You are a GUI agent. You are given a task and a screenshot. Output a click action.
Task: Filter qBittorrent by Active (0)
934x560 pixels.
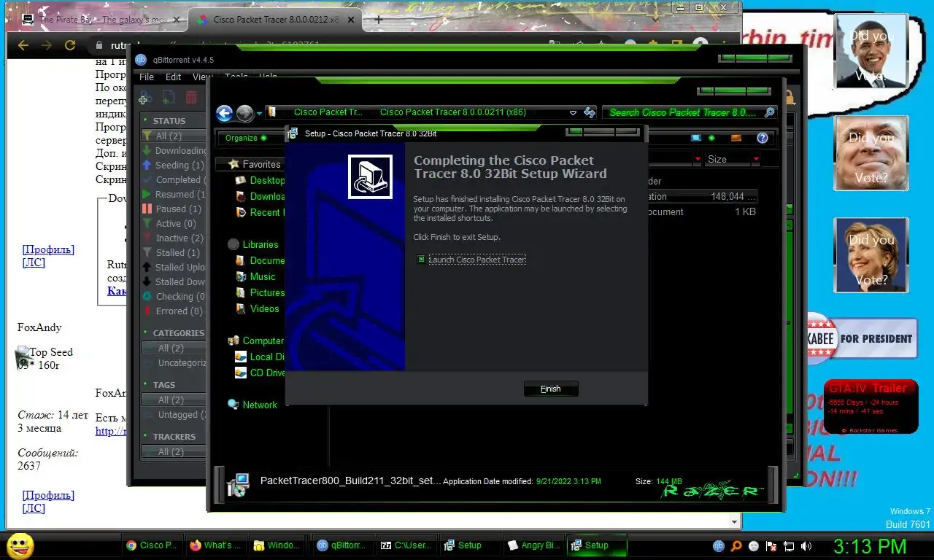(174, 223)
